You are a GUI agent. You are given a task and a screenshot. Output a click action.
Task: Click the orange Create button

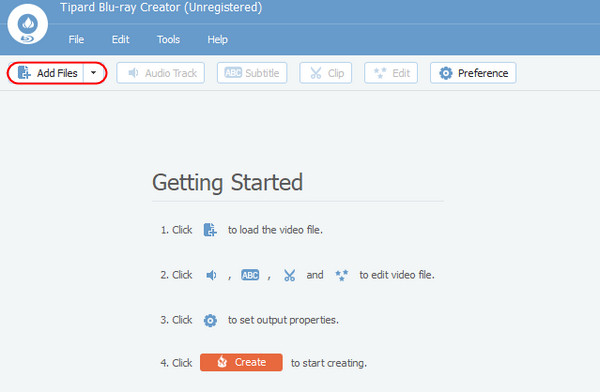coord(241,362)
